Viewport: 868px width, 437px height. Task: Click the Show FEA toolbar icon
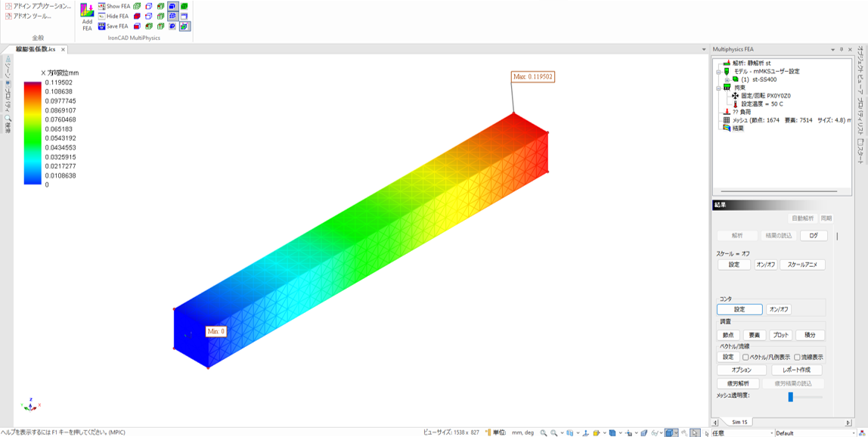(102, 6)
